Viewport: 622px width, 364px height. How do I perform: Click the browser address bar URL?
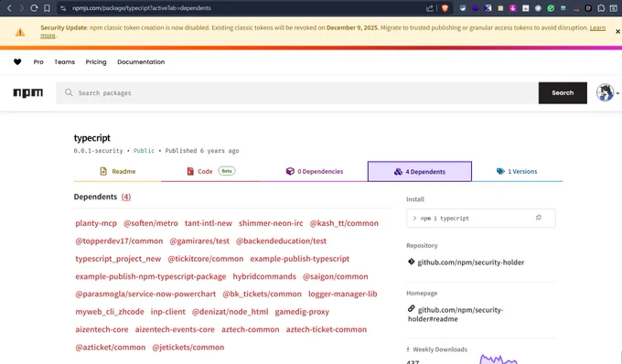pyautogui.click(x=142, y=8)
